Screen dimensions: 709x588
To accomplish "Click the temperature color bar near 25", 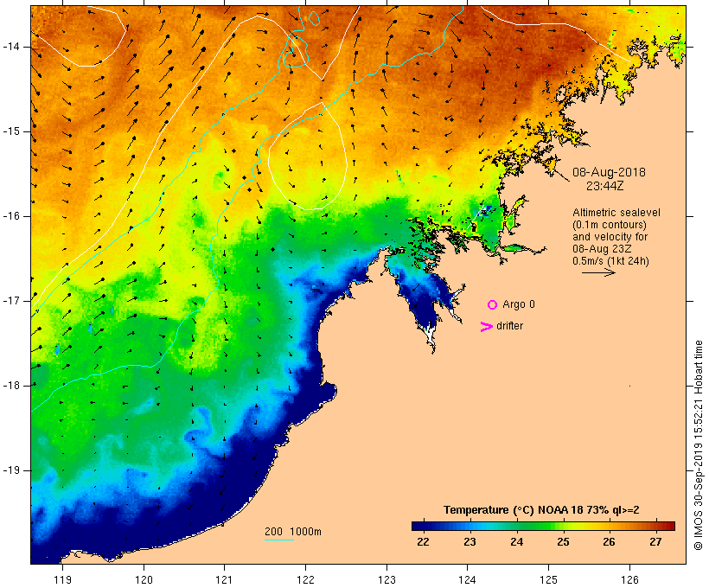I will click(x=563, y=526).
